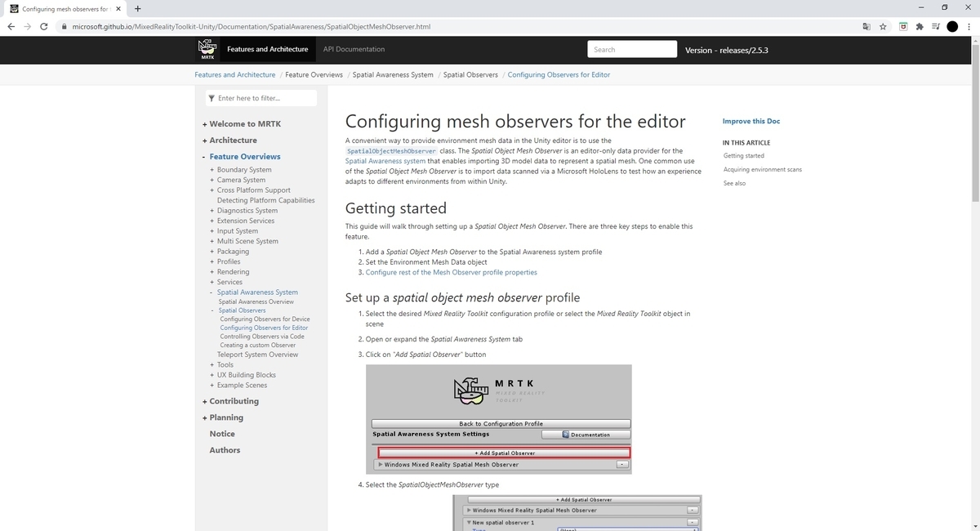Screen dimensions: 980x531
Task: Open API Documentation nav tab
Action: coord(354,49)
